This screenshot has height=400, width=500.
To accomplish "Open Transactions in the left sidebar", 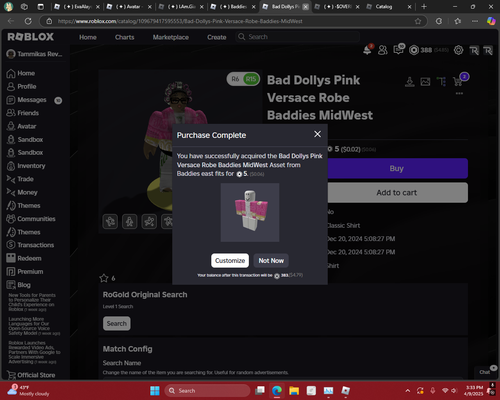I will point(30,245).
